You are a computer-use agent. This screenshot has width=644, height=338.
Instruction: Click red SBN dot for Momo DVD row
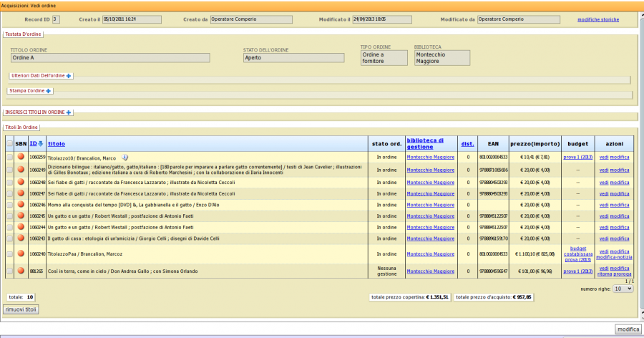coord(21,204)
